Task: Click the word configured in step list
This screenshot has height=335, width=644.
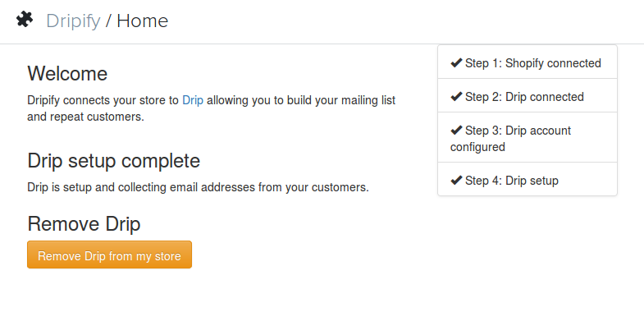Action: (x=477, y=147)
